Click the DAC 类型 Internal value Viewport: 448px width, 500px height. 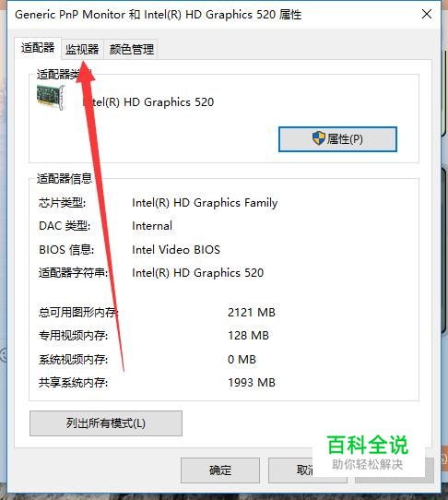pos(152,226)
